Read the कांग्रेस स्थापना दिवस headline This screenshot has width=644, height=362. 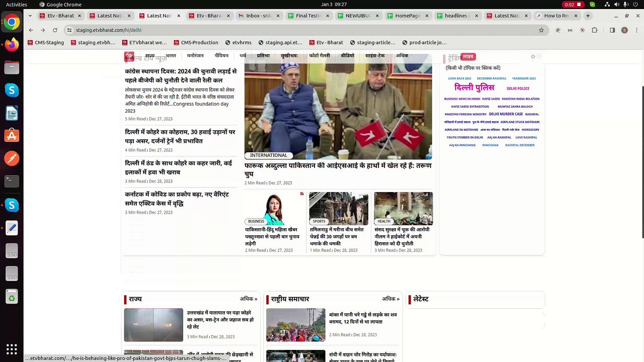pyautogui.click(x=181, y=76)
